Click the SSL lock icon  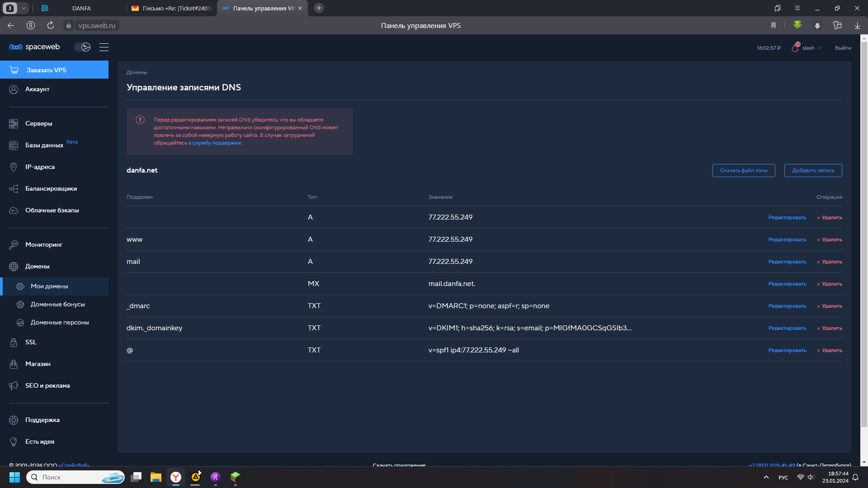14,343
